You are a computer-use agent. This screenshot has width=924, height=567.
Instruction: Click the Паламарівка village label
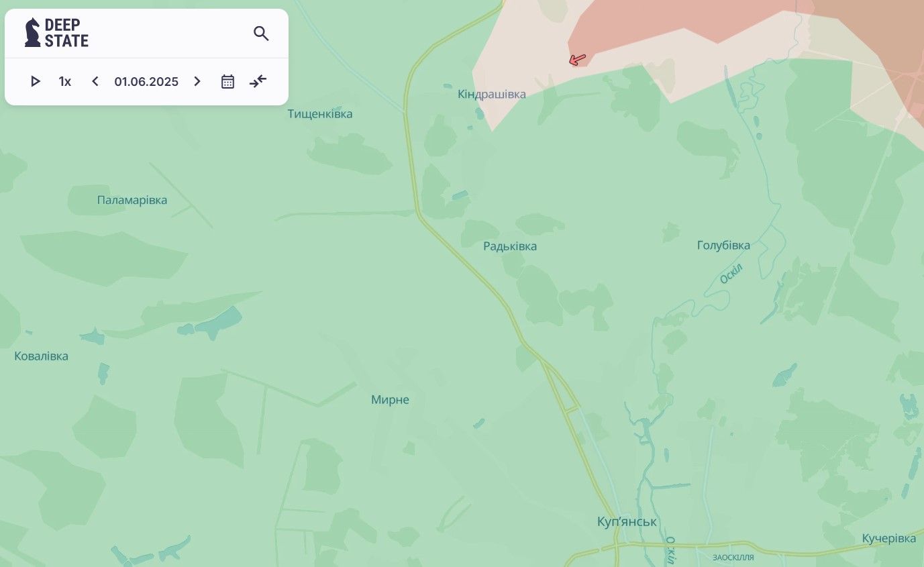132,200
